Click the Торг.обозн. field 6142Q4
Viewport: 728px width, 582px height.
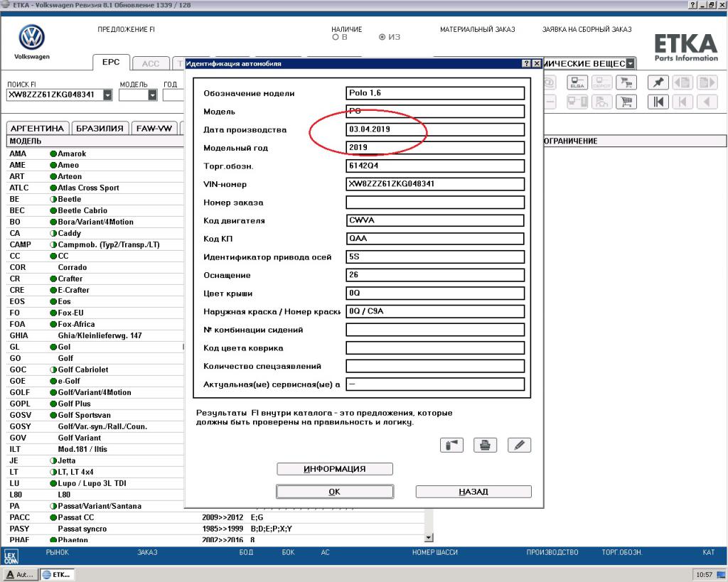(435, 166)
